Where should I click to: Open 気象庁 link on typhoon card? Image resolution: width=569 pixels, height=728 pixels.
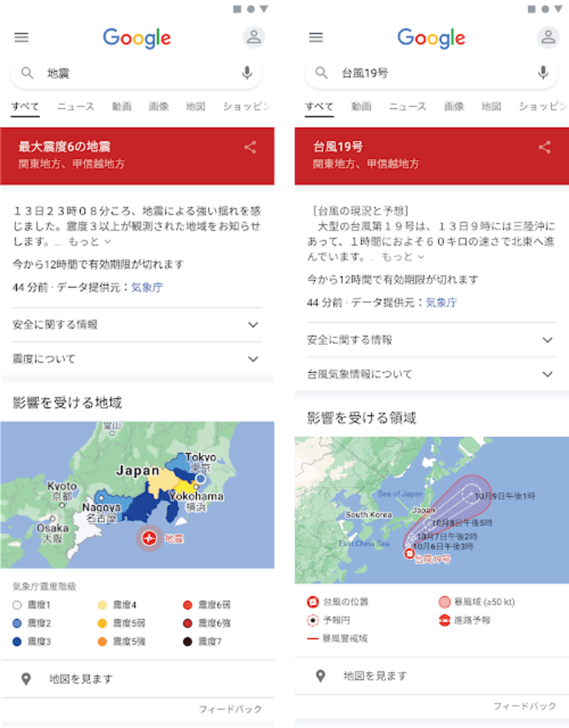coord(441,303)
